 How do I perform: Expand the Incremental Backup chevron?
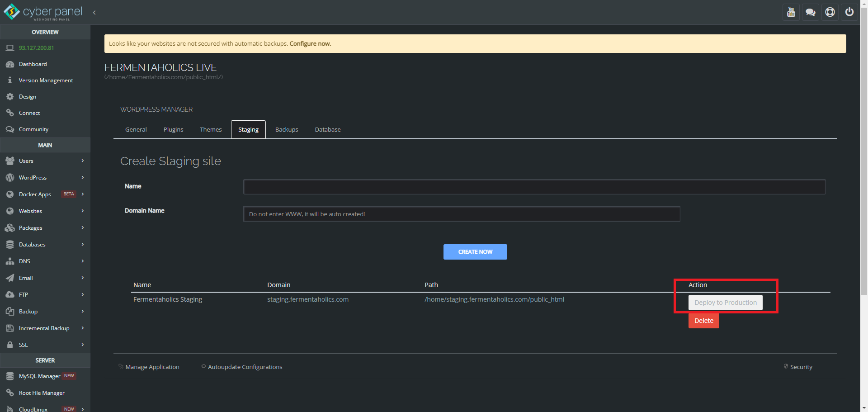pos(83,328)
